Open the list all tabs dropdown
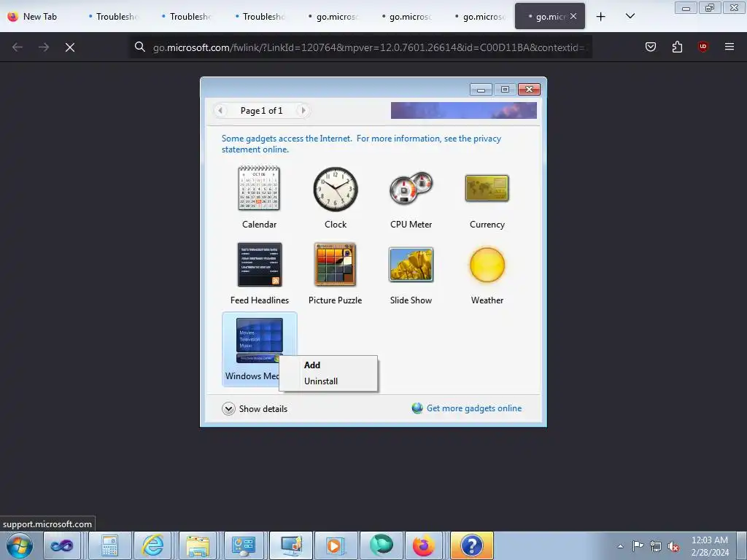 (630, 16)
